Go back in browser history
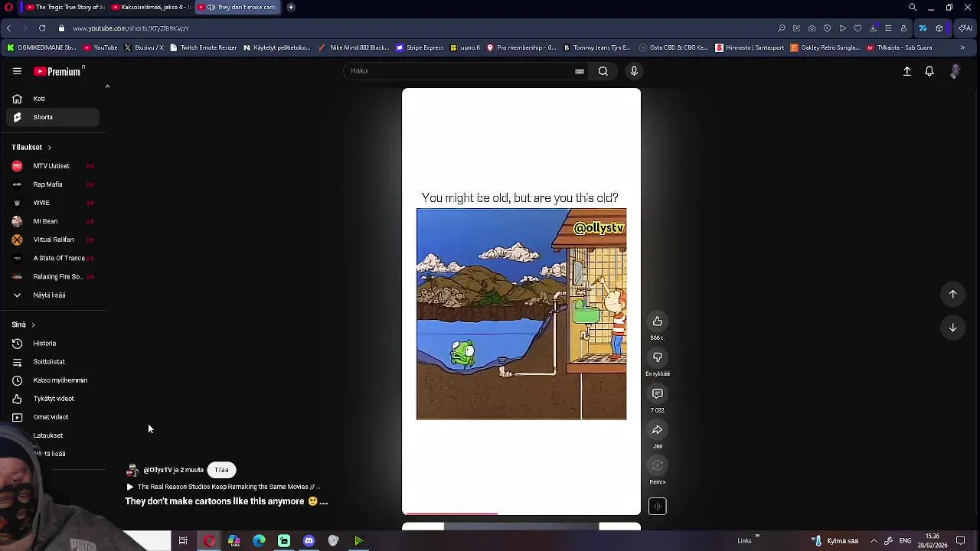The width and height of the screenshot is (980, 551). (x=8, y=28)
